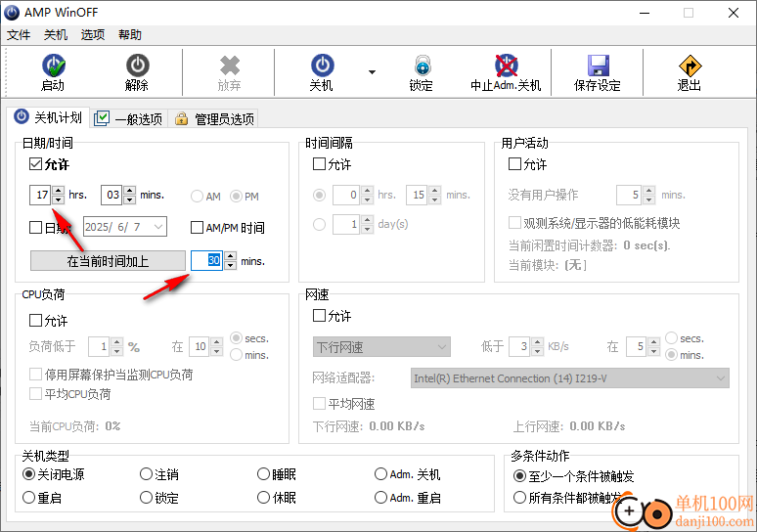Image resolution: width=757 pixels, height=532 pixels.
Task: Click AMP WinOFF title bar app icon
Action: point(12,13)
